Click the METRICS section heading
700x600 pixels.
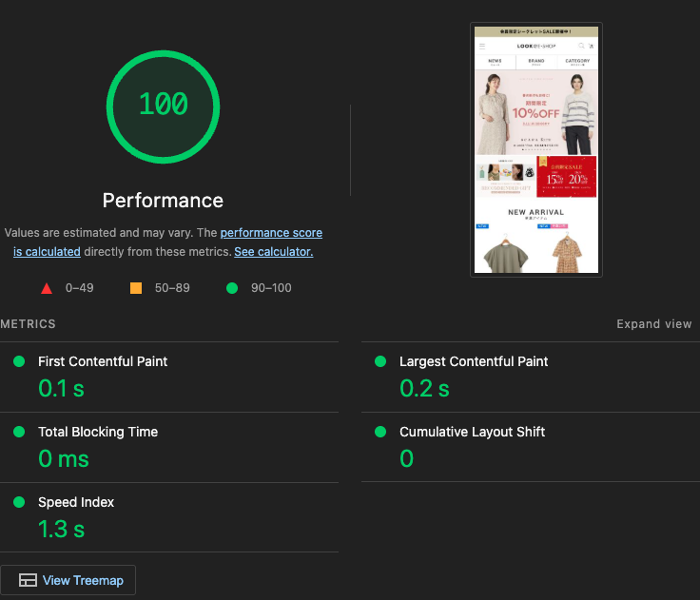[29, 324]
